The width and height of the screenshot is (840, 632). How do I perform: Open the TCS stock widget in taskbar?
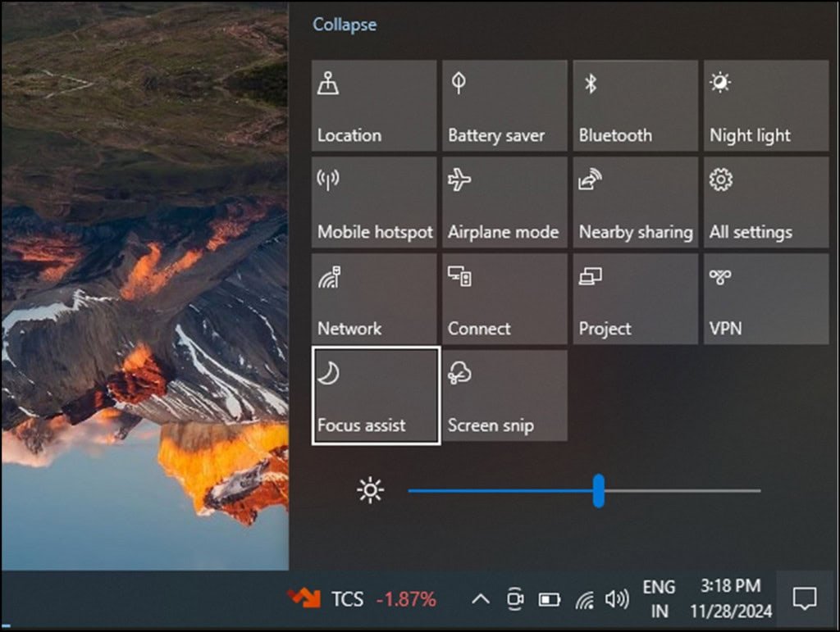[x=362, y=599]
